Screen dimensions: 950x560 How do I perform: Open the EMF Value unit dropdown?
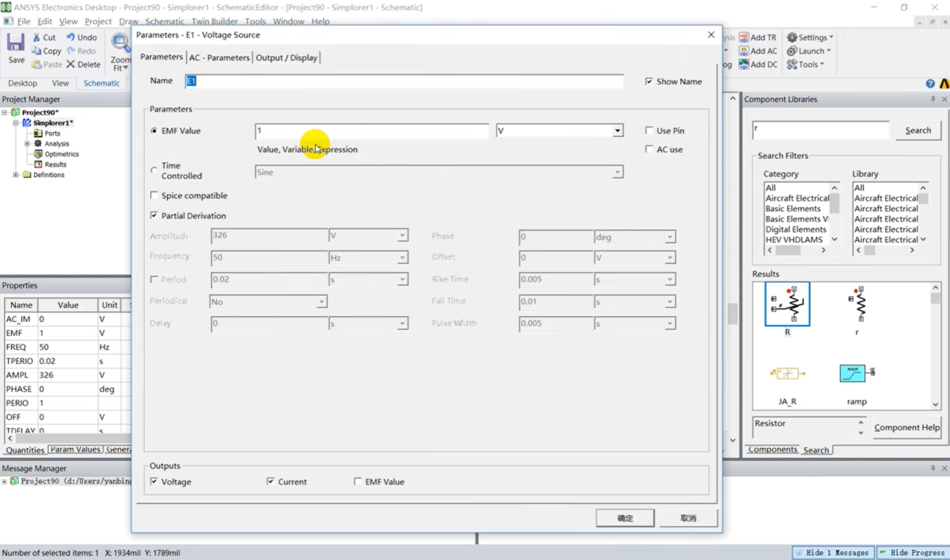pyautogui.click(x=617, y=131)
